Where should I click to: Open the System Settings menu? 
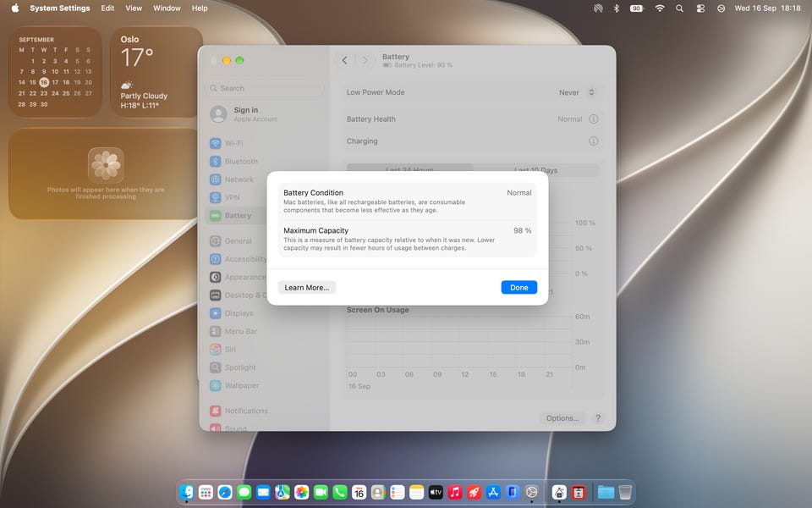59,8
